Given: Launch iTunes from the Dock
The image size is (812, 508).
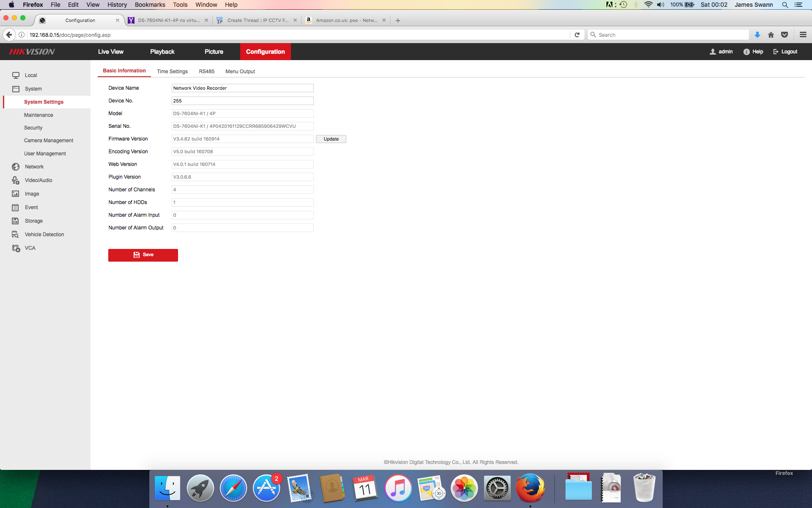Looking at the screenshot, I should (398, 488).
